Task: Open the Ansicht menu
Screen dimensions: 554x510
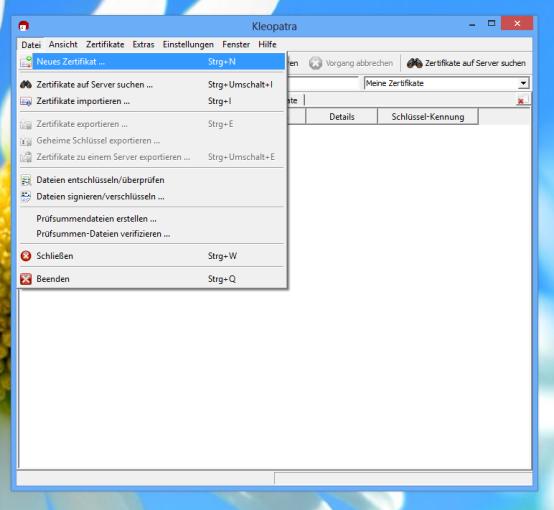Action: (63, 45)
